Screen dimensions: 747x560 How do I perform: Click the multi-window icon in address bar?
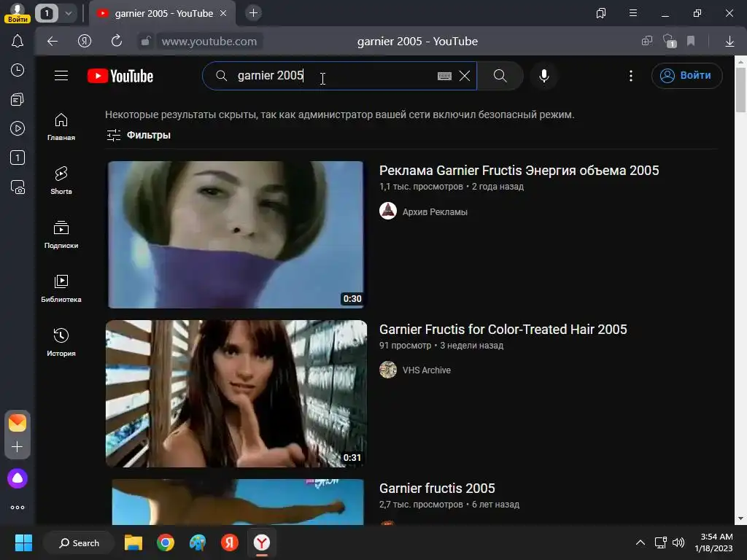(x=646, y=42)
